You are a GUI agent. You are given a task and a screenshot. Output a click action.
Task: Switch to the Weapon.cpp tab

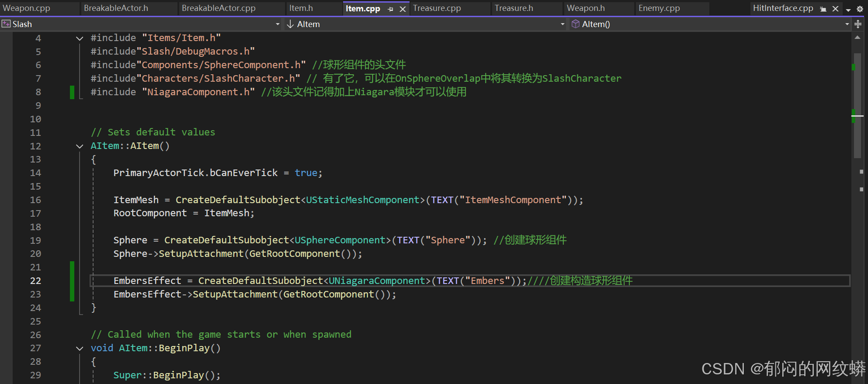pyautogui.click(x=27, y=8)
